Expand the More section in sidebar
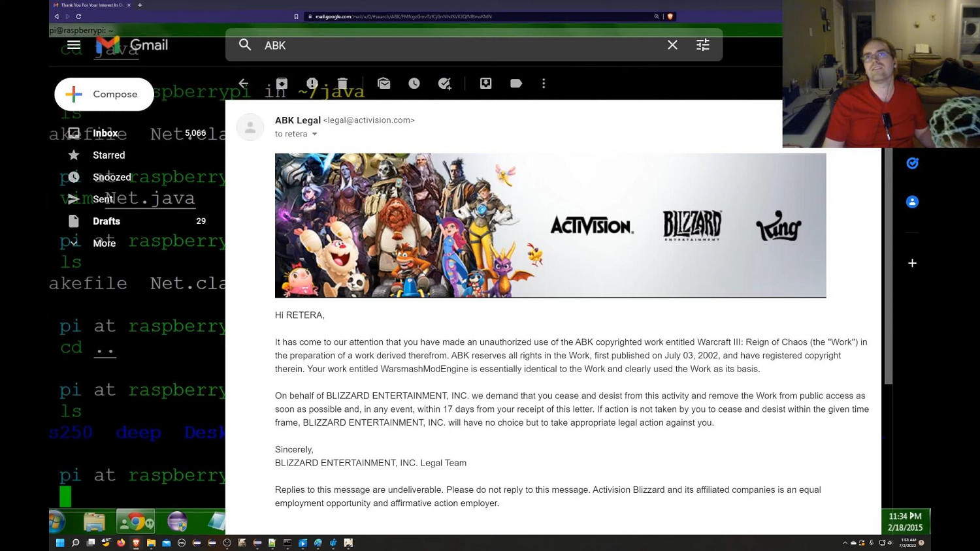The height and width of the screenshot is (551, 980). pyautogui.click(x=104, y=243)
